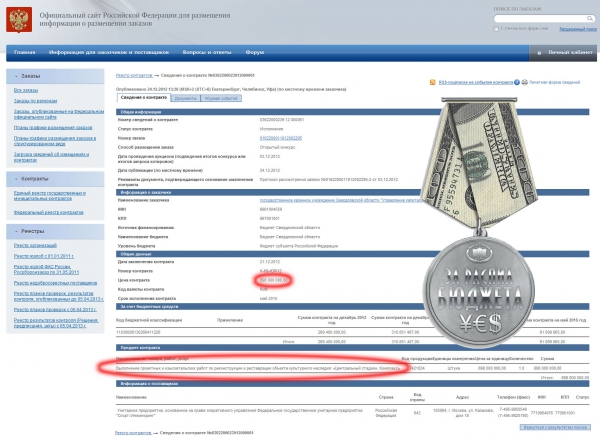Open 'Планы-графики размещений заказов' link
Image resolution: width=600 pixels, height=443 pixels.
coord(53,127)
